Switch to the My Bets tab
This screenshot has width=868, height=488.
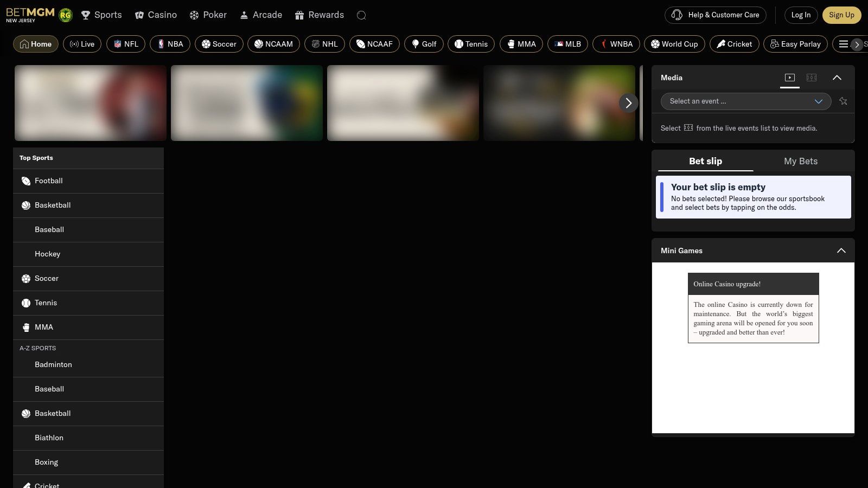[x=800, y=161]
